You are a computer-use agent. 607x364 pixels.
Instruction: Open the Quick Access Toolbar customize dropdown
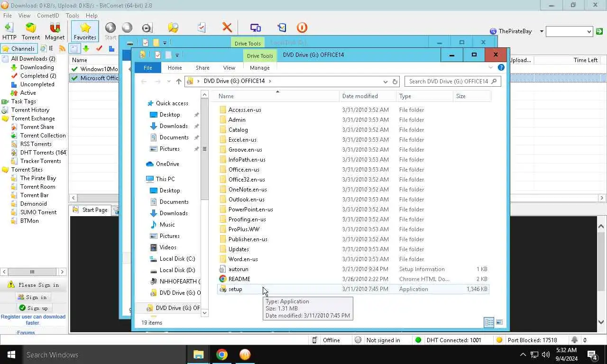[177, 55]
